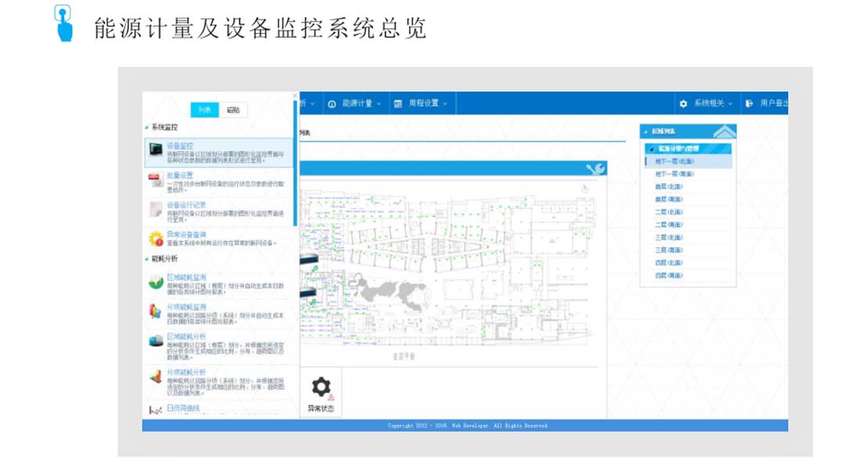Click the sidebar vertical scrollbar

pyautogui.click(x=295, y=163)
